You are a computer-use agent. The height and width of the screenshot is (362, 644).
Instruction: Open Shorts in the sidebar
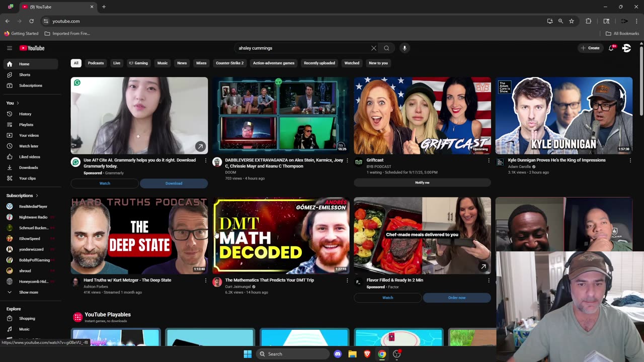[x=31, y=74]
